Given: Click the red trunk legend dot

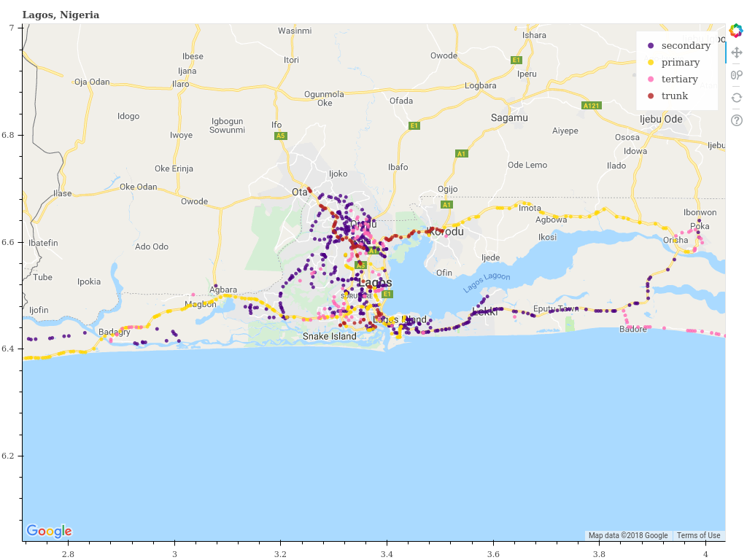Looking at the screenshot, I should [651, 96].
